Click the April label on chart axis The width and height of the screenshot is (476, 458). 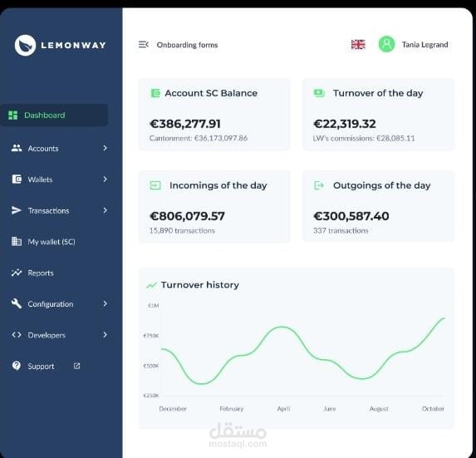(x=283, y=409)
